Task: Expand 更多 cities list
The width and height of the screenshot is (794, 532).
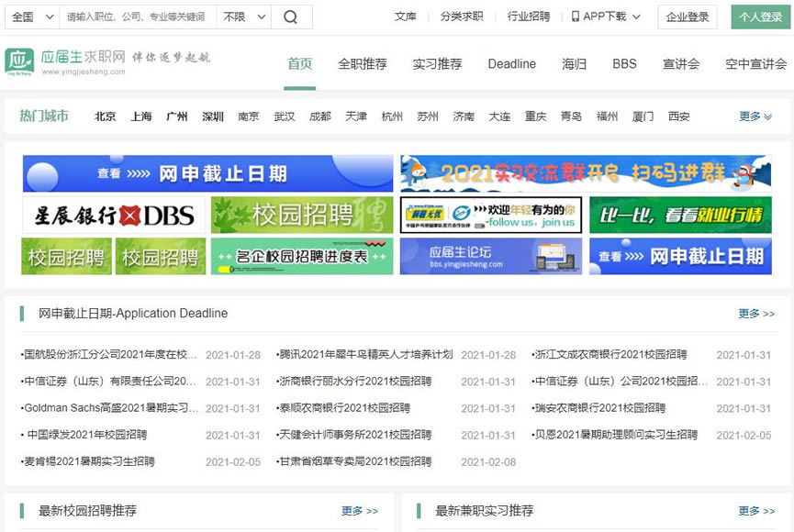Action: point(755,116)
